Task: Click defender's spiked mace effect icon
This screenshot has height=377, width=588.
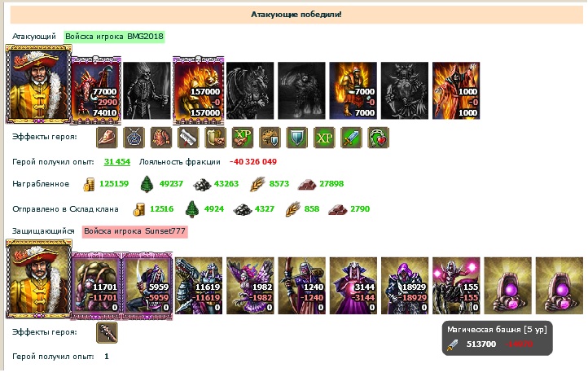Action: [107, 332]
